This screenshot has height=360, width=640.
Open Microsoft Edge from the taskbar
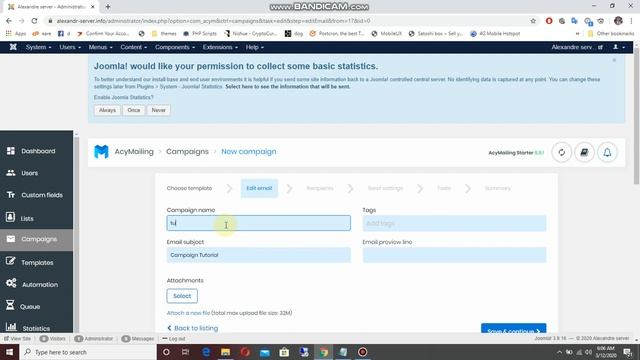pyautogui.click(x=206, y=352)
